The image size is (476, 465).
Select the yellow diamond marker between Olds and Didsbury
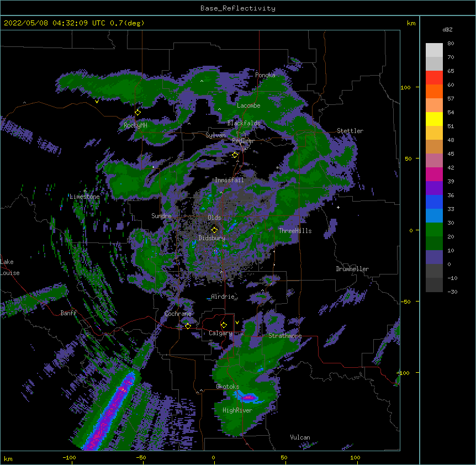click(x=215, y=230)
